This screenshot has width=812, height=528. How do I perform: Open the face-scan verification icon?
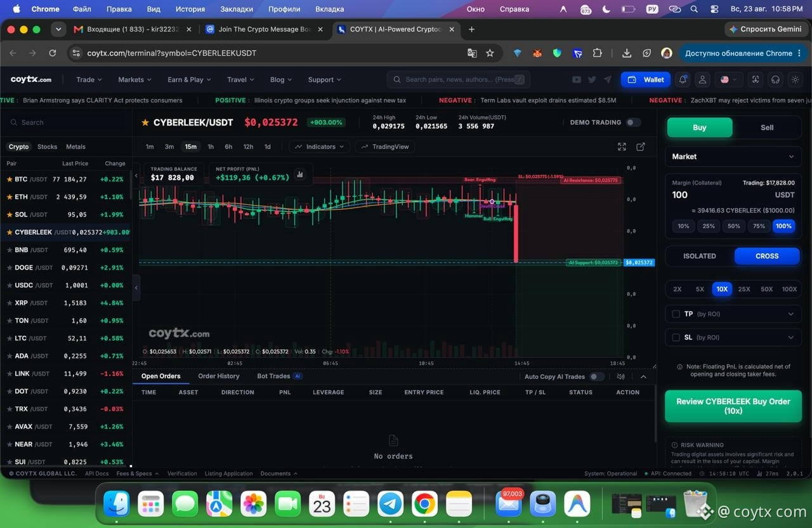[756, 79]
